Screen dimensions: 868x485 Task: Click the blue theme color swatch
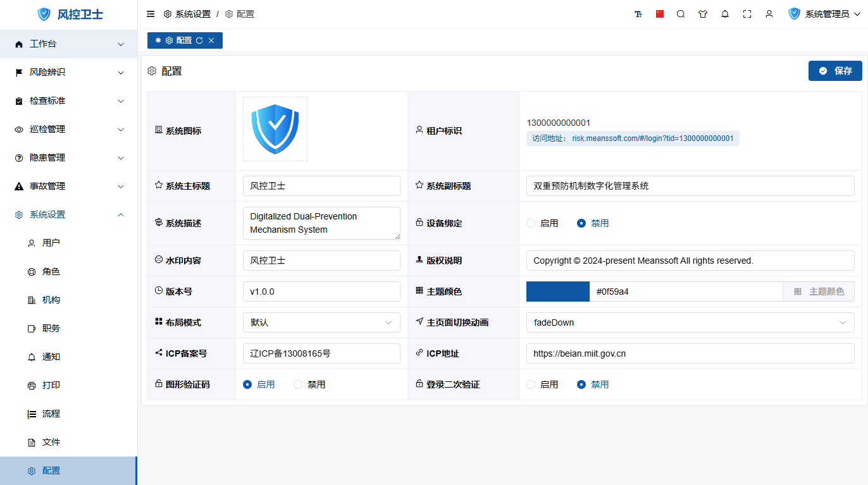click(x=557, y=292)
